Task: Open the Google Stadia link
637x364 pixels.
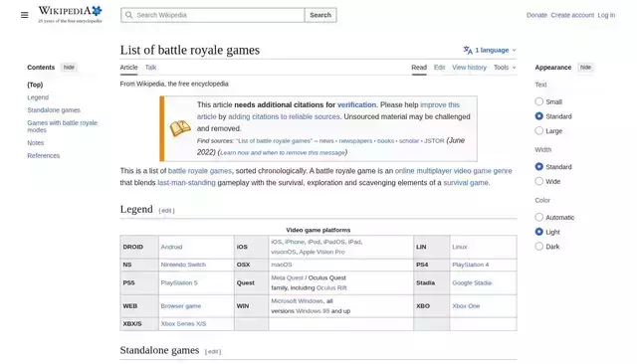Action: click(472, 282)
